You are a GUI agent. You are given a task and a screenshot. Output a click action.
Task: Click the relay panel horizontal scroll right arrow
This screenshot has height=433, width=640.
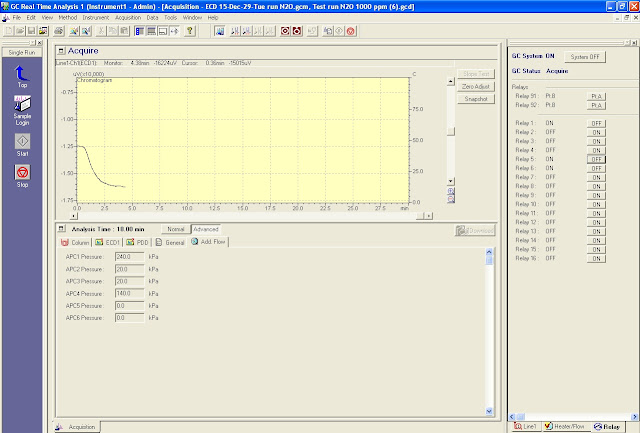[x=634, y=416]
